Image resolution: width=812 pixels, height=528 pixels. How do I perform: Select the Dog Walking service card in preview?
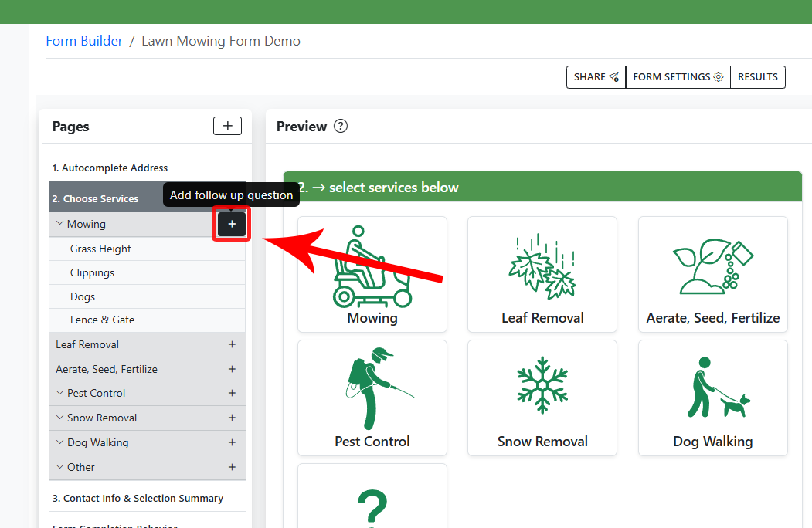(x=713, y=398)
